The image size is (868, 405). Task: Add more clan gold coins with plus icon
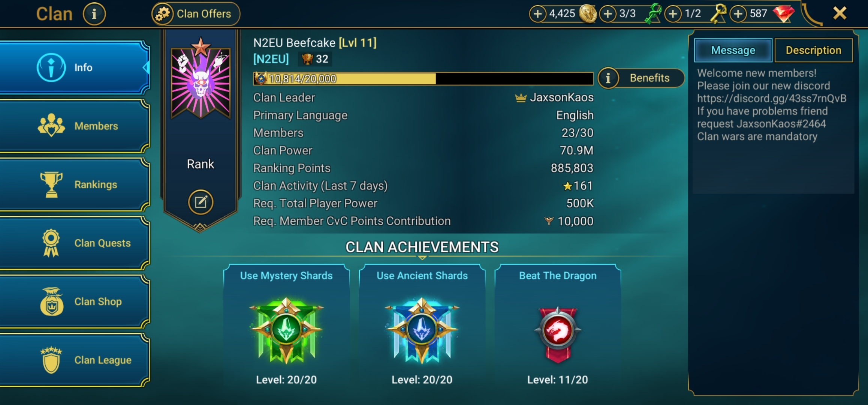tap(537, 14)
